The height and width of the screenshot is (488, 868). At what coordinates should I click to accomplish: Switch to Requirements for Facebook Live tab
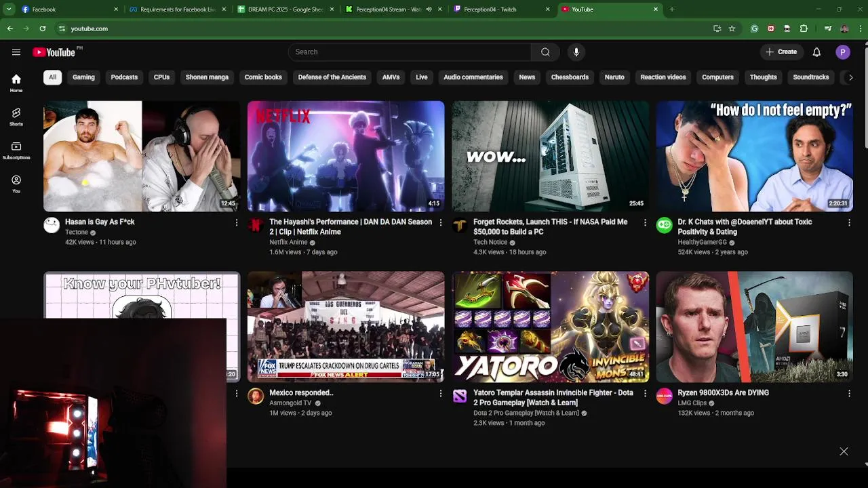coord(178,9)
